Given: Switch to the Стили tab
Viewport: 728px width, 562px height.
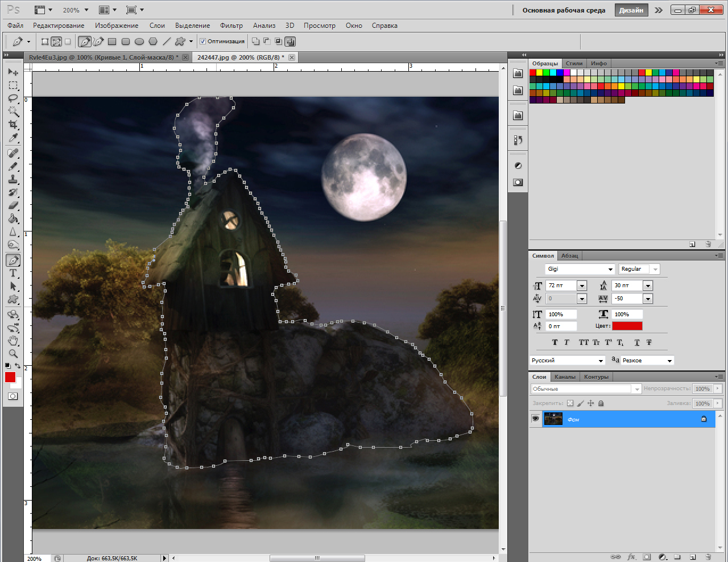Looking at the screenshot, I should [574, 63].
